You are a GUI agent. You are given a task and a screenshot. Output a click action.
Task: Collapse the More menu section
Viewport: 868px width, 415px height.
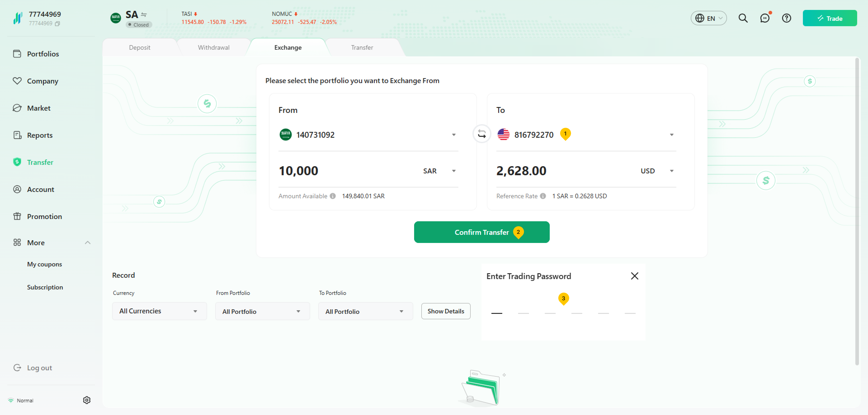tap(88, 242)
